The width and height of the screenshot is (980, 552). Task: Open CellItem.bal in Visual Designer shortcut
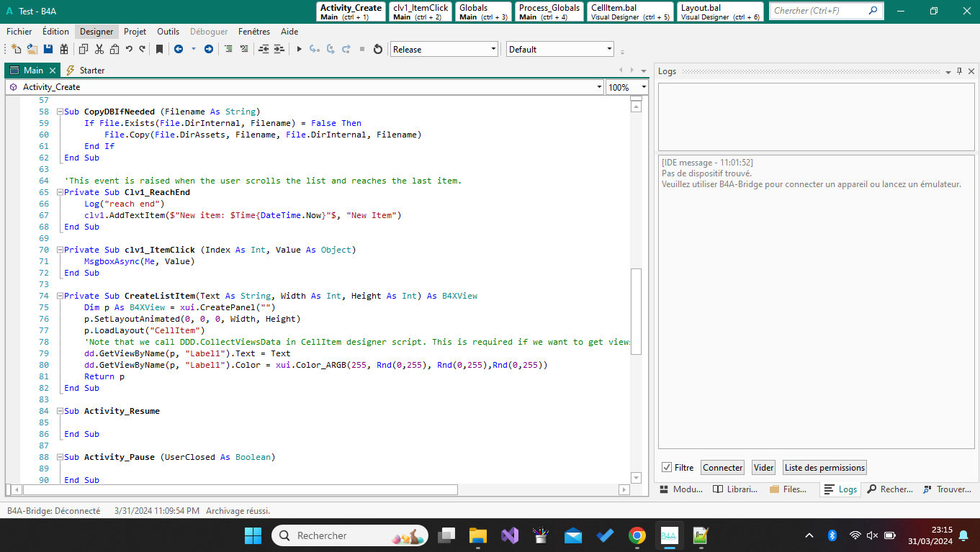[631, 12]
